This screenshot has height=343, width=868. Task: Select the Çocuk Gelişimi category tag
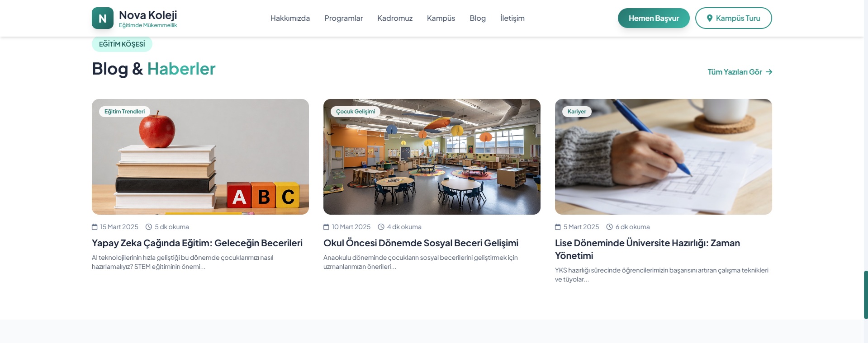pyautogui.click(x=356, y=112)
